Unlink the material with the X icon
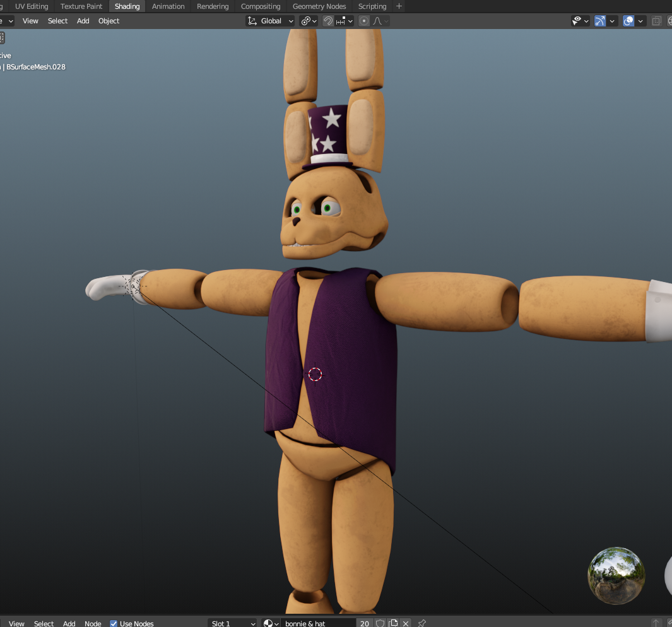The image size is (672, 627). [406, 623]
